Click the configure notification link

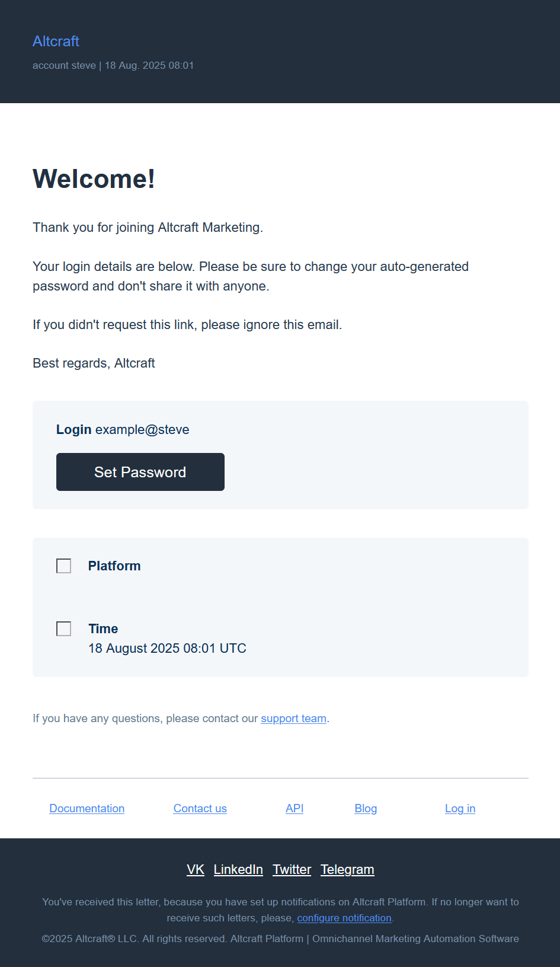344,918
